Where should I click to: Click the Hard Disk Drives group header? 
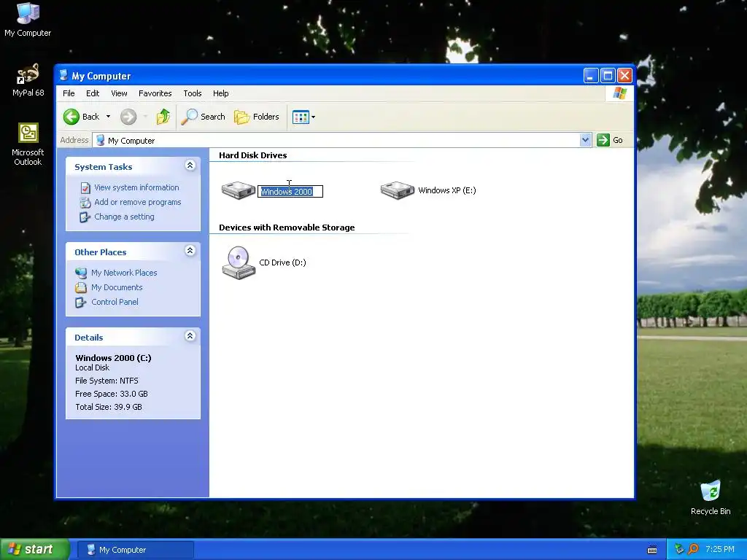253,155
